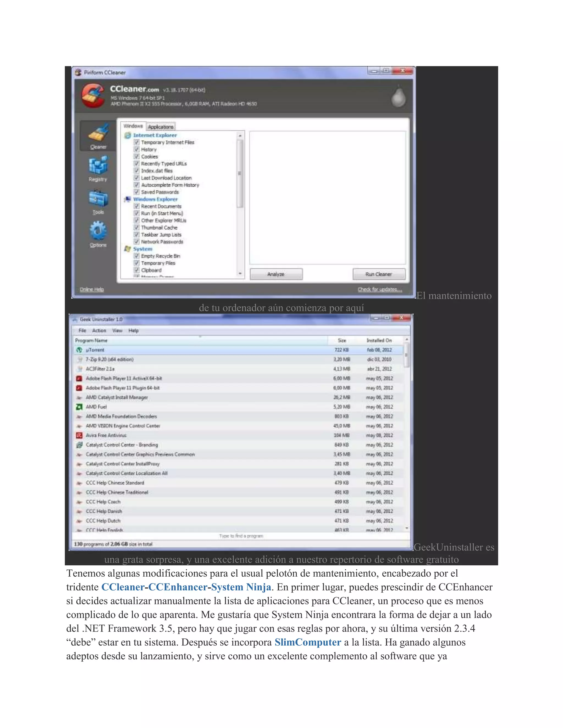Click the 7-Zip 9.20 program icon
The height and width of the screenshot is (728, 563).
[79, 359]
